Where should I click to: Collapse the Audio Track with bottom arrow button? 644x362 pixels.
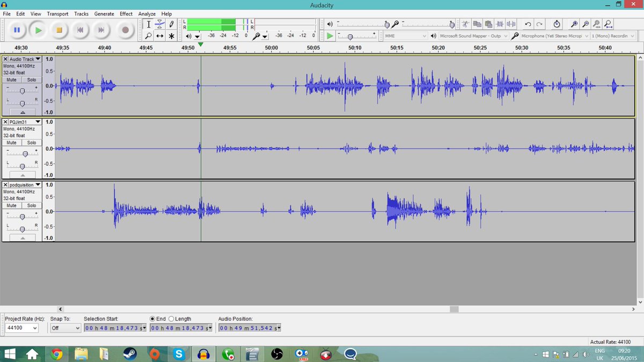22,112
